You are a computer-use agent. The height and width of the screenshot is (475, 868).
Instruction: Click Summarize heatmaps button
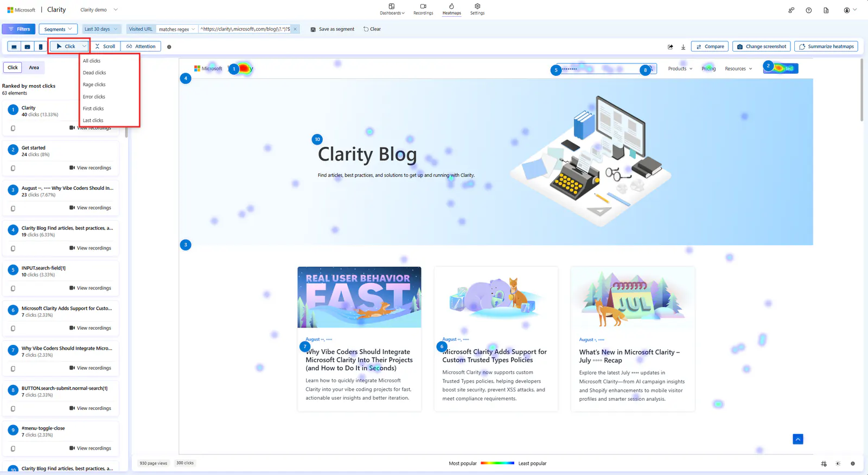826,47
